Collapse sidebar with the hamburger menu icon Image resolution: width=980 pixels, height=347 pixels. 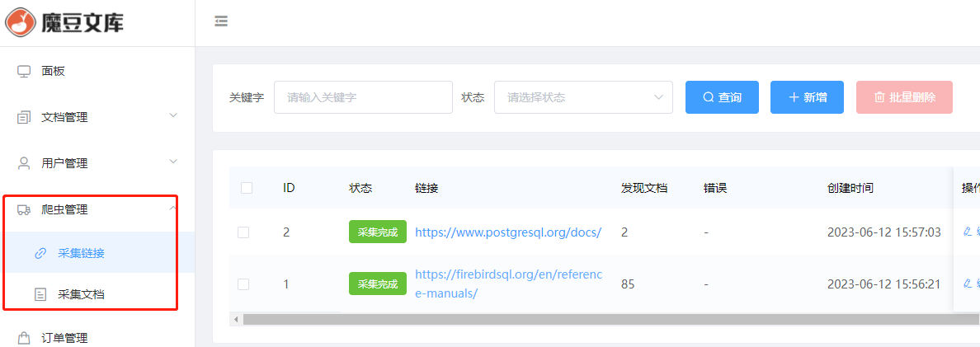pos(221,21)
